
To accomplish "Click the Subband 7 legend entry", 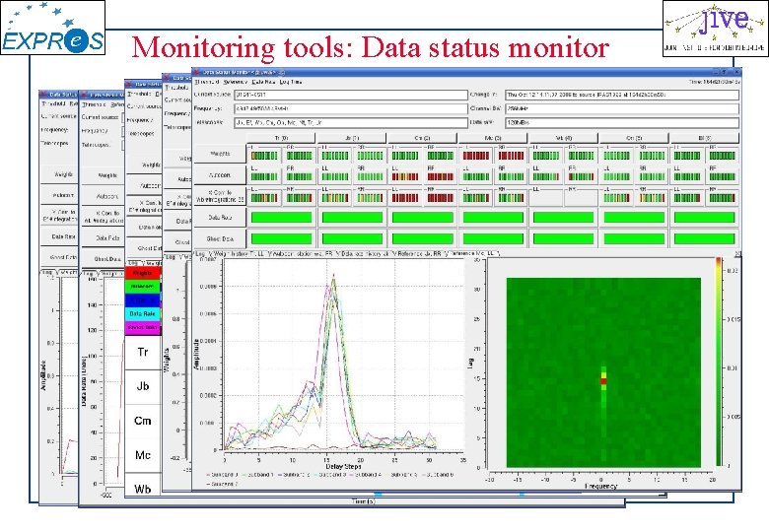I will tap(222, 484).
